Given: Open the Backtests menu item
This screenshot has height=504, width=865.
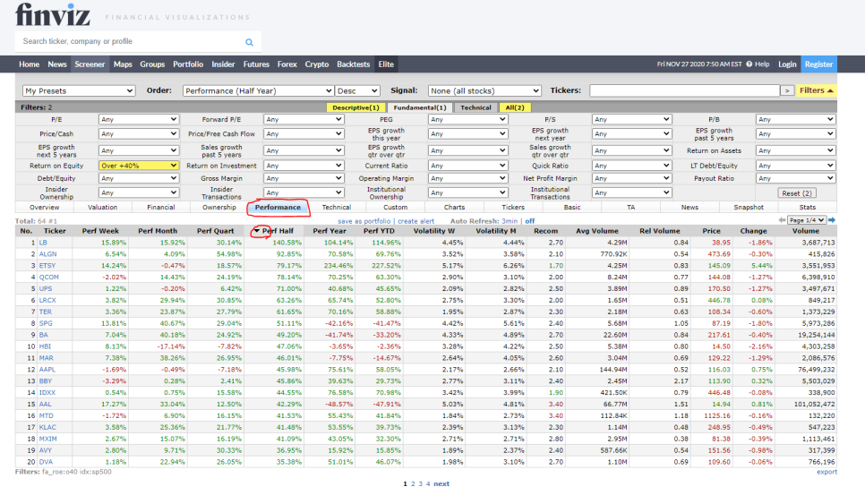Looking at the screenshot, I should point(353,64).
